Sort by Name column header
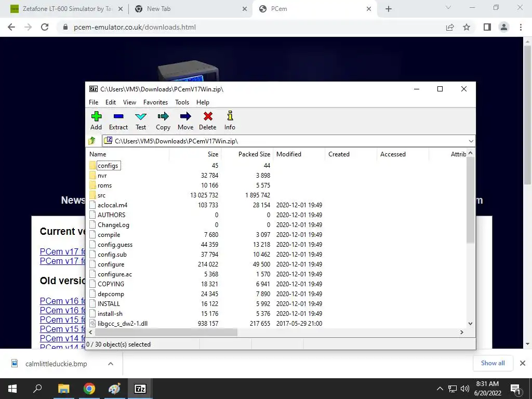Viewport: 532px width, 399px height. 128,154
